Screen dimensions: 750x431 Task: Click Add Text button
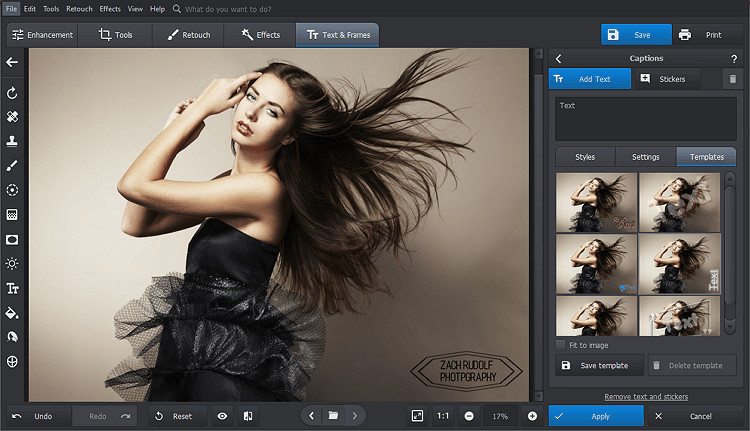point(590,79)
